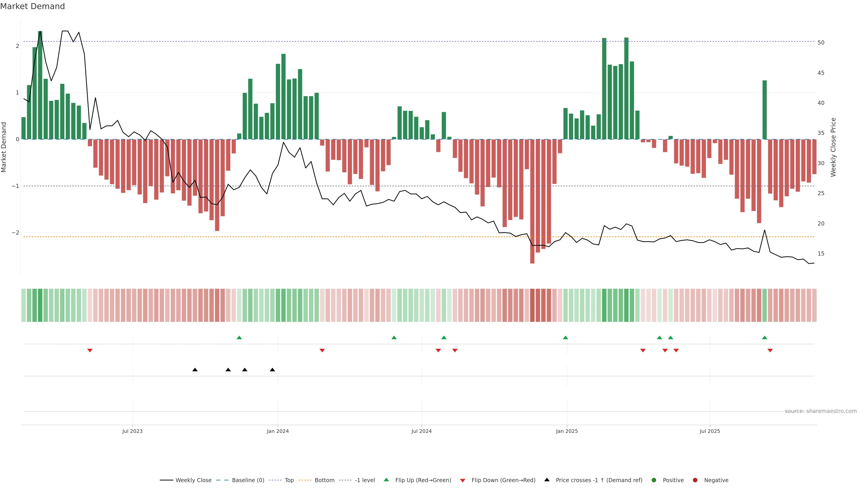Click the leftmost black Price crosses -1 triangle
This screenshot has width=868, height=488.
pyautogui.click(x=195, y=370)
